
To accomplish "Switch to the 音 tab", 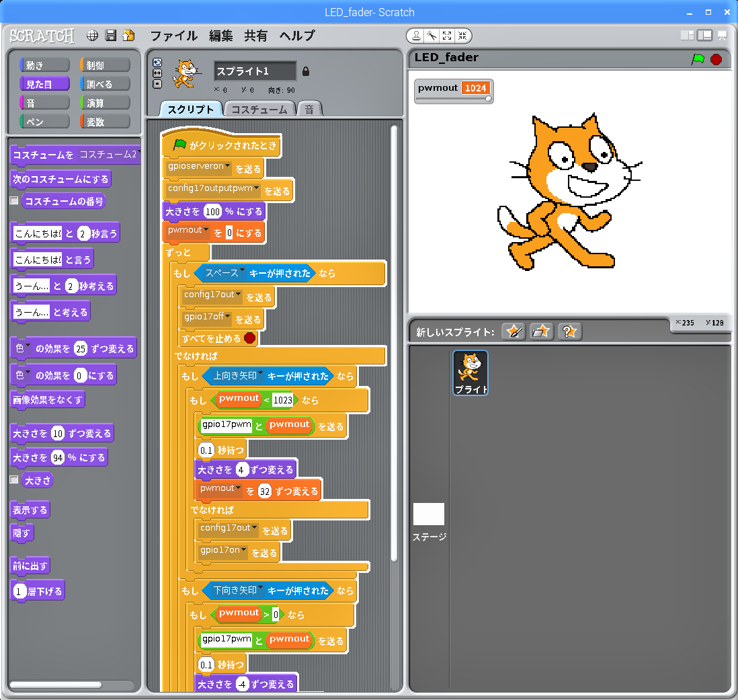I will [x=309, y=109].
